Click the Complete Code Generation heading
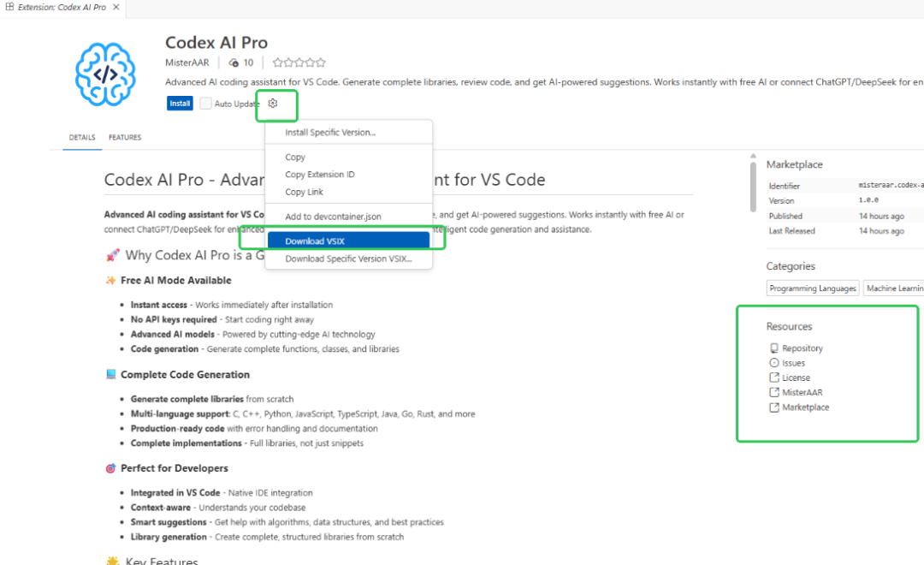This screenshot has width=924, height=565. click(185, 374)
